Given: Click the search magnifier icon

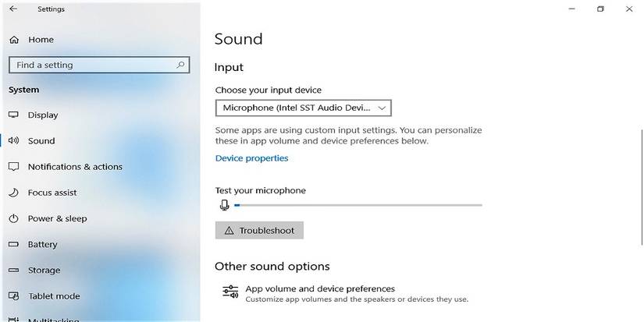Looking at the screenshot, I should click(x=180, y=65).
